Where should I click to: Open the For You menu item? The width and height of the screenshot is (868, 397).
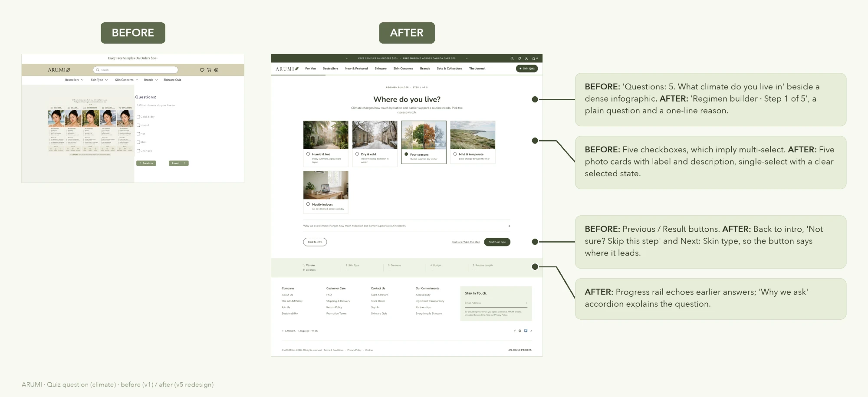[310, 69]
